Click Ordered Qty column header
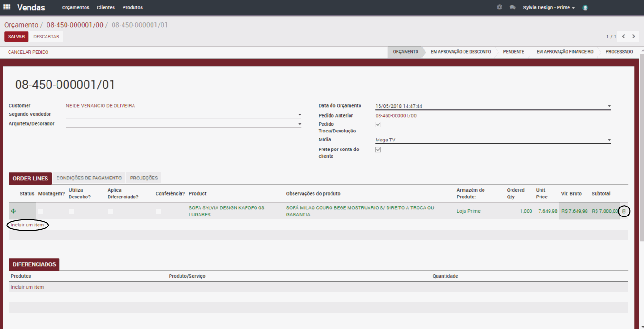The height and width of the screenshot is (329, 644). (516, 194)
